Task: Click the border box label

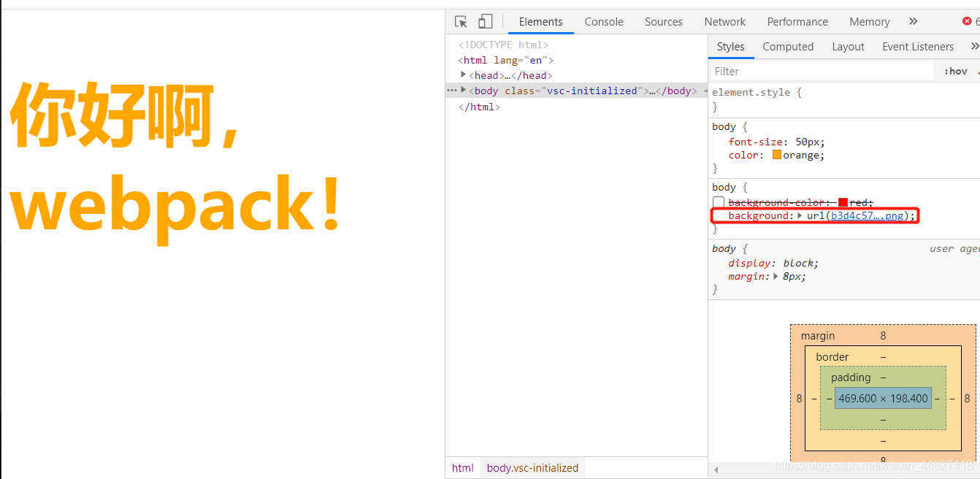Action: [832, 357]
